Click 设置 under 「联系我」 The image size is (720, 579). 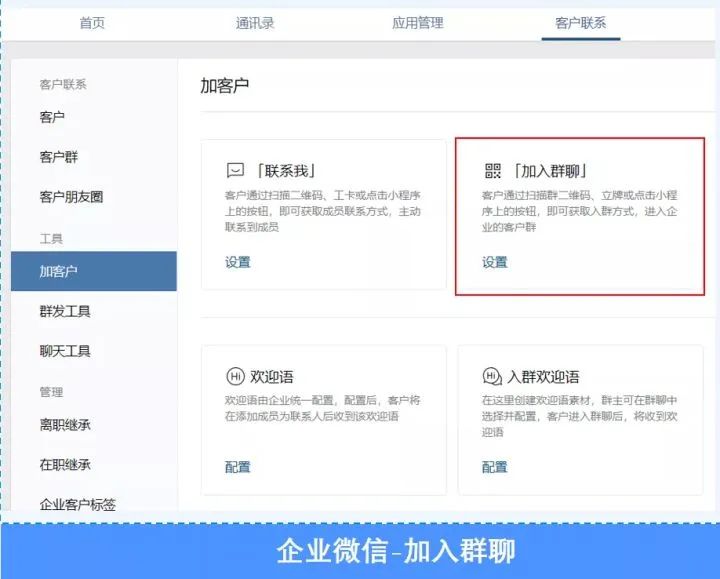tap(237, 263)
